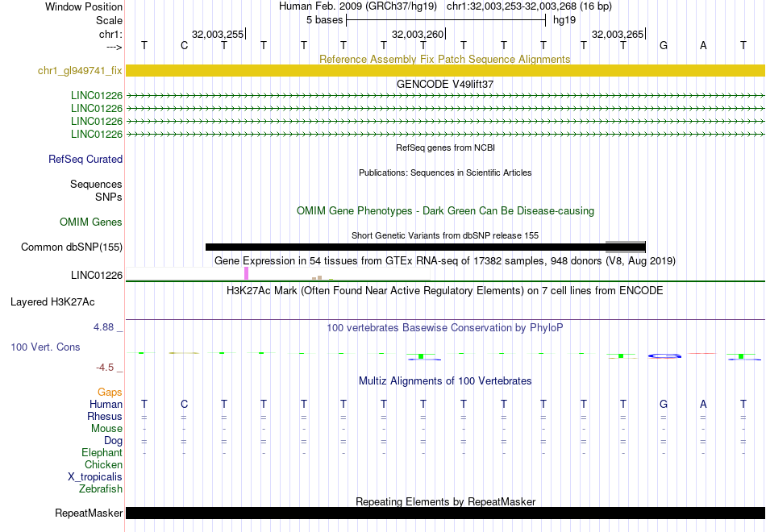This screenshot has height=532, width=766.
Task: Click the 5 bases scale bar label
Action: pos(324,20)
